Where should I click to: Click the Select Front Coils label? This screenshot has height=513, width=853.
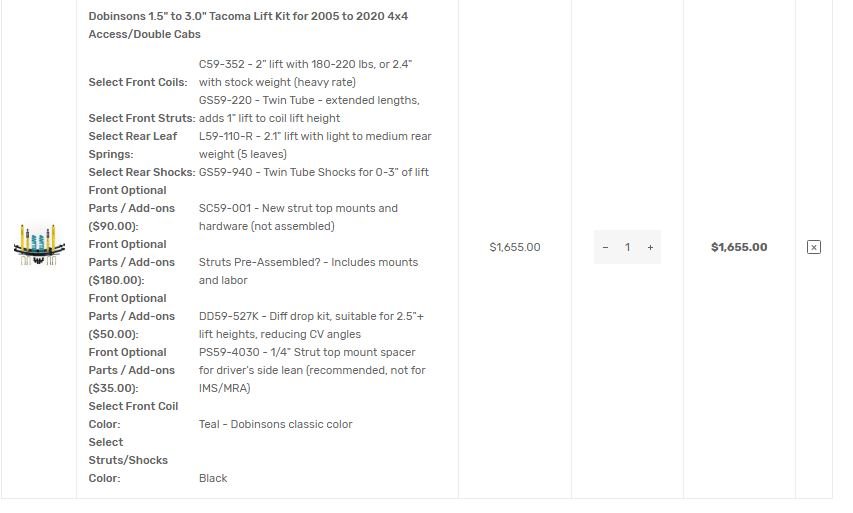point(138,82)
